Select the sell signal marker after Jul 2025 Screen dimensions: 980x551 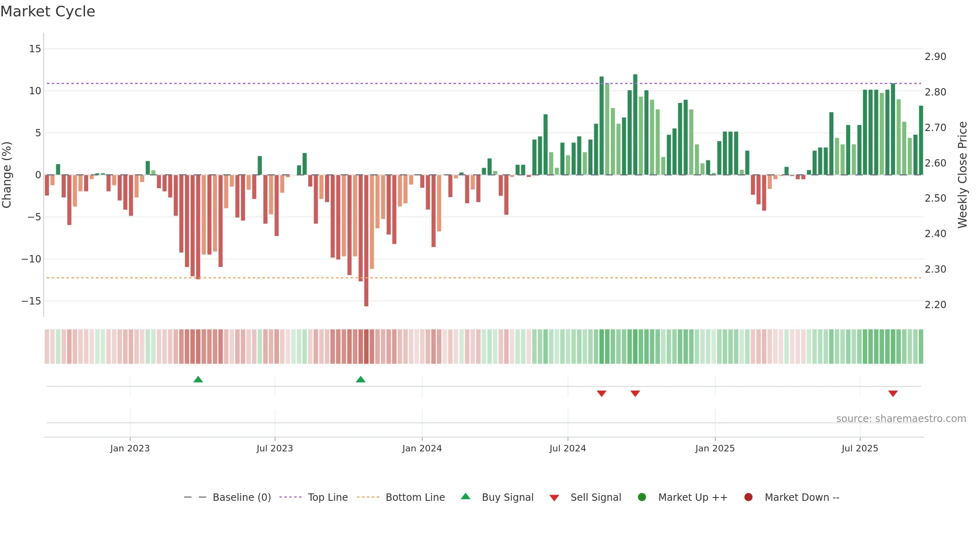(893, 393)
